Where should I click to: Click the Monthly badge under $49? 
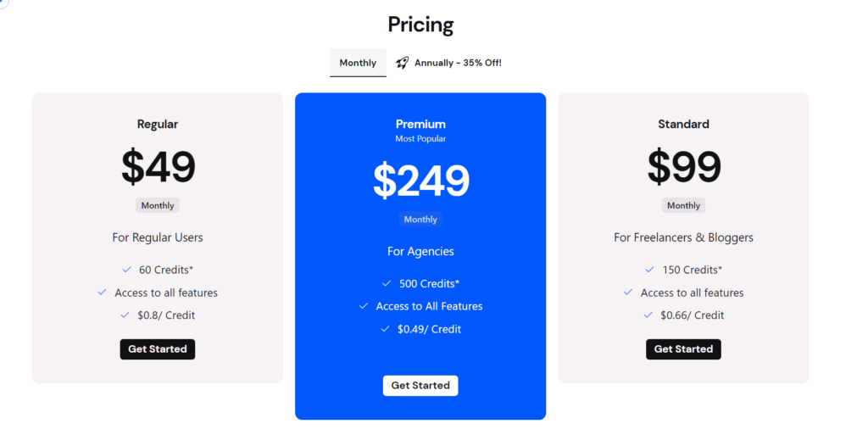158,205
